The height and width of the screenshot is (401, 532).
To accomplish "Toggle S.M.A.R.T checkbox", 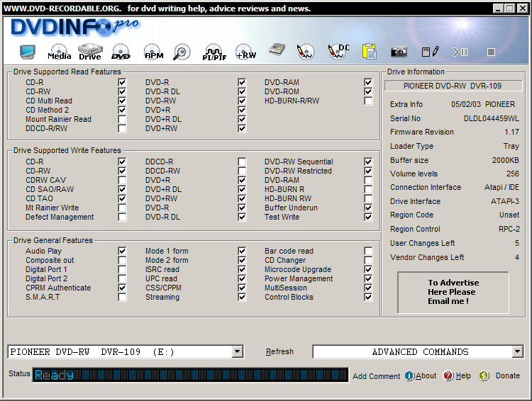I will (122, 298).
